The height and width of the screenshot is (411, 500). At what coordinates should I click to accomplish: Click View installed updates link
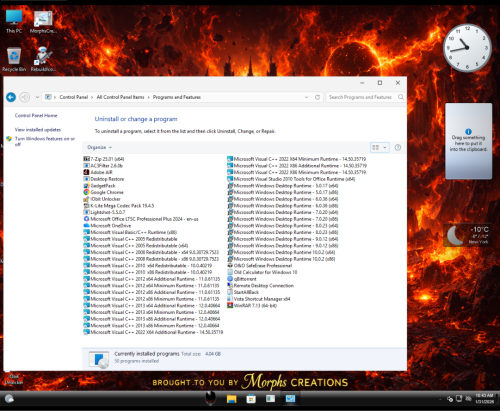(38, 130)
